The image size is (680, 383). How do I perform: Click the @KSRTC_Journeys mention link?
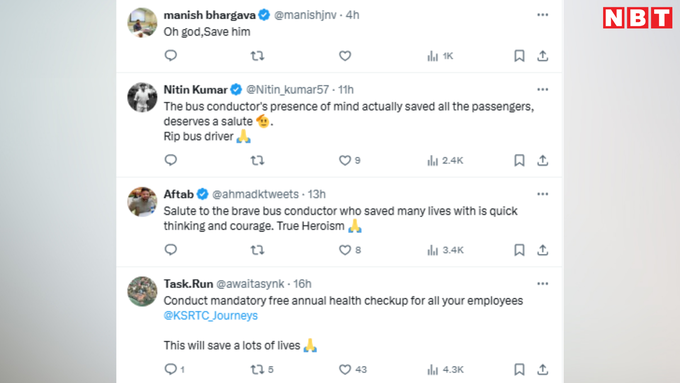click(210, 315)
